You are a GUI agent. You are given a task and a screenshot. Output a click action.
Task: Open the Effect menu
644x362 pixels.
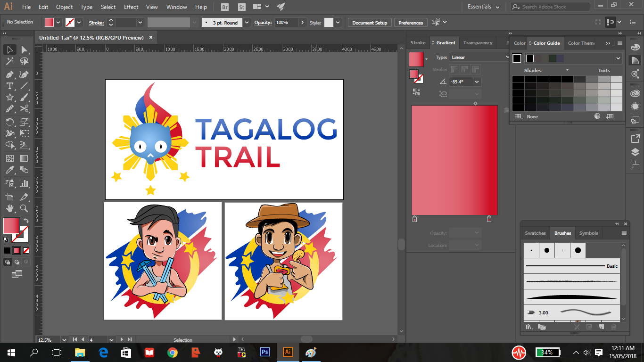click(x=131, y=7)
